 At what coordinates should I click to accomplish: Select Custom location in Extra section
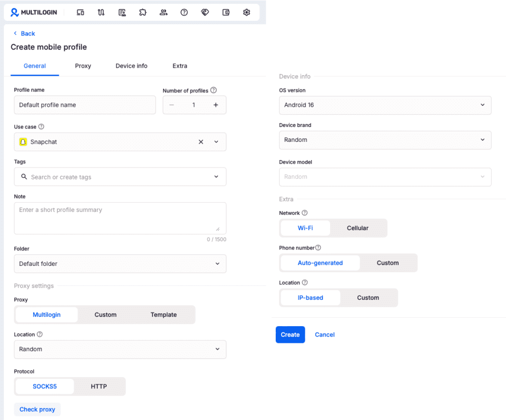[368, 298]
